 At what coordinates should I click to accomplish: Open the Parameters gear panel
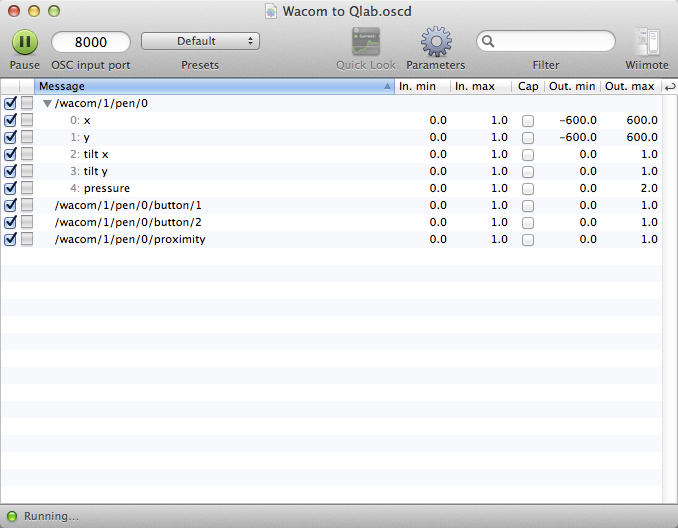(x=435, y=42)
